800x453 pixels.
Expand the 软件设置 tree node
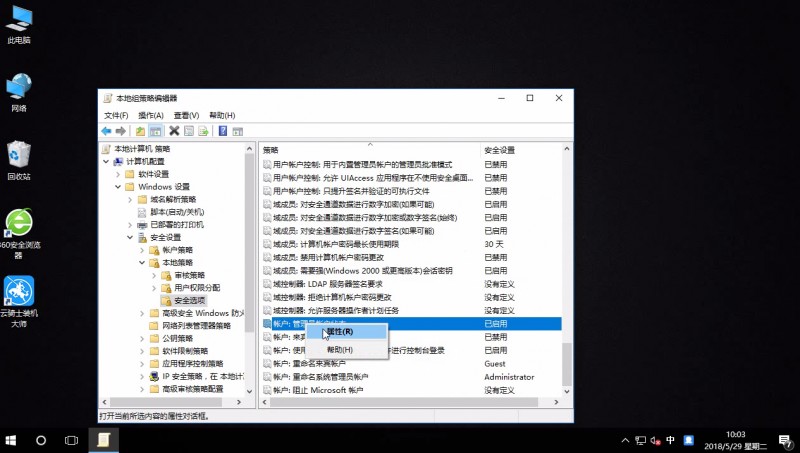pos(118,174)
